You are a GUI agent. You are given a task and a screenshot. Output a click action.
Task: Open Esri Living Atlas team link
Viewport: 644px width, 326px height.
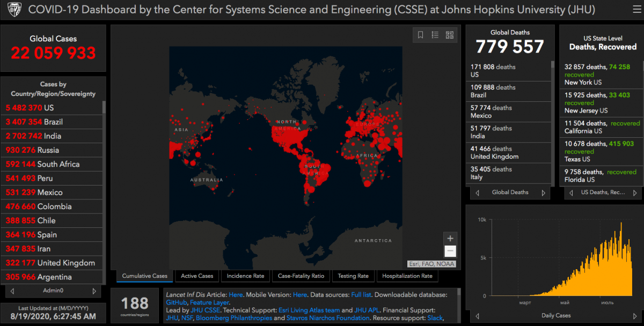(309, 310)
